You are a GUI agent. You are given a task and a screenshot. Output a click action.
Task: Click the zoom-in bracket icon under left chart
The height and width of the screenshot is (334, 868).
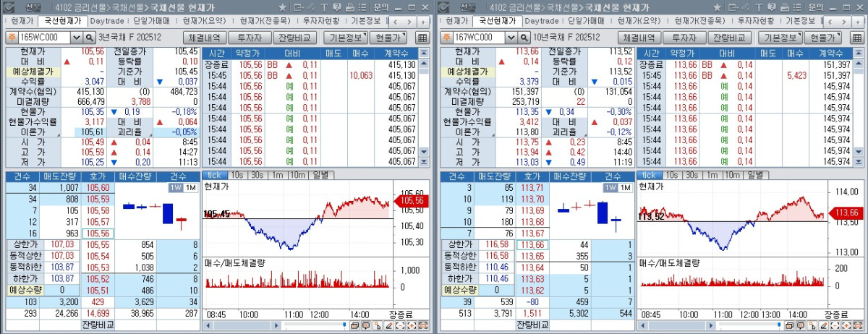pos(412,326)
